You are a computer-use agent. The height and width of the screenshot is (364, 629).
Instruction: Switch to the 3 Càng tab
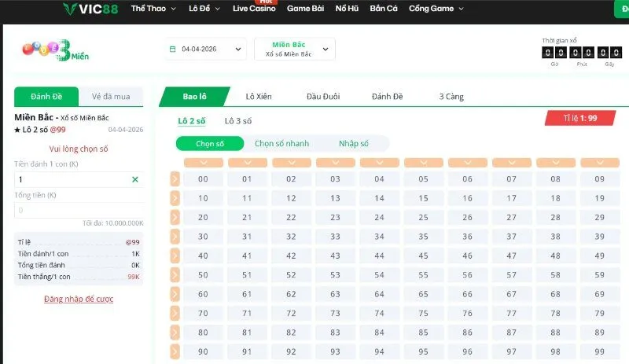pyautogui.click(x=451, y=97)
